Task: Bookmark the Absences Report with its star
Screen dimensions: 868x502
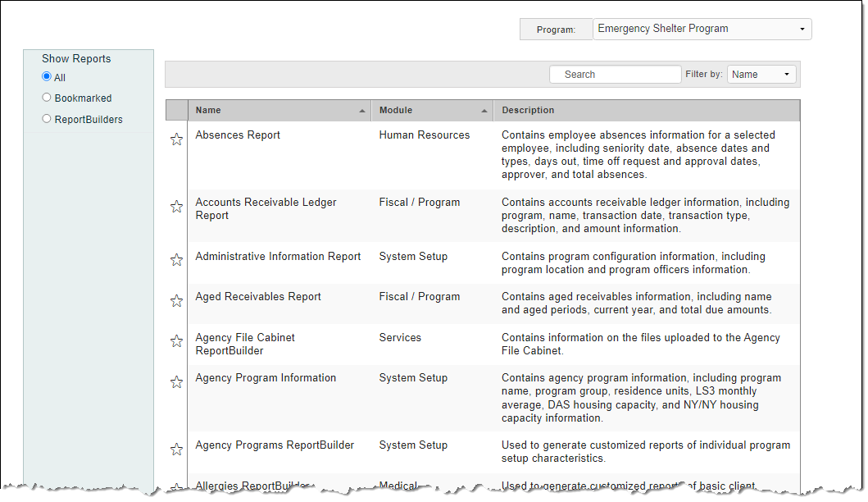Action: coord(176,139)
